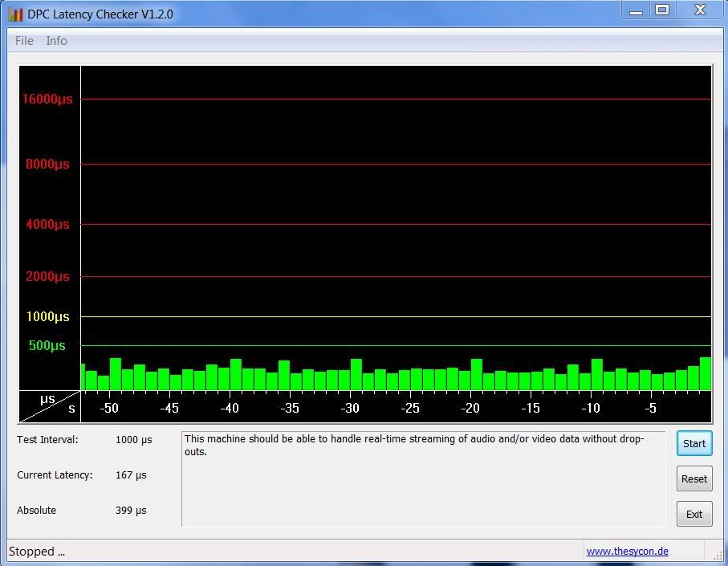Image resolution: width=728 pixels, height=566 pixels.
Task: Click the "This machine should be able" message text
Action: pos(413,445)
